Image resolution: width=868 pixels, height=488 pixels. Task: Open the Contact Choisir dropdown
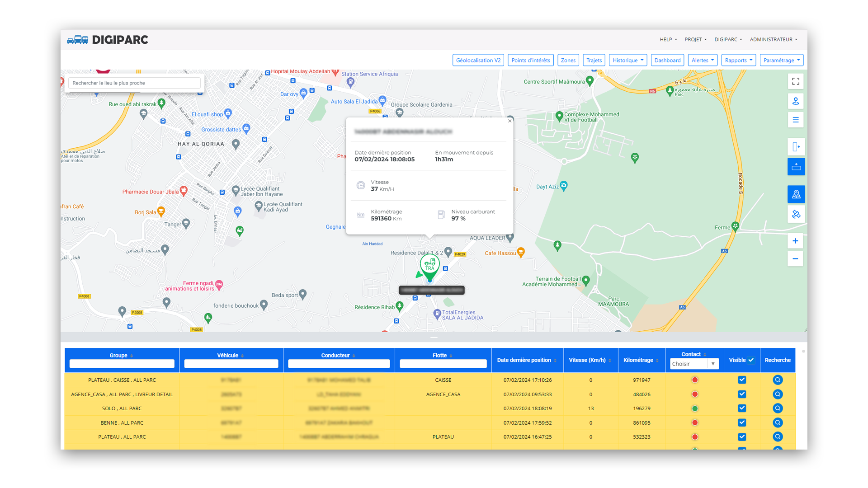pos(694,364)
